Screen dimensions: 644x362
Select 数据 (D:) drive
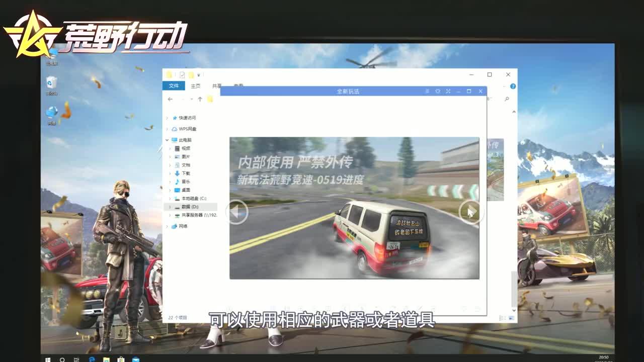click(191, 207)
